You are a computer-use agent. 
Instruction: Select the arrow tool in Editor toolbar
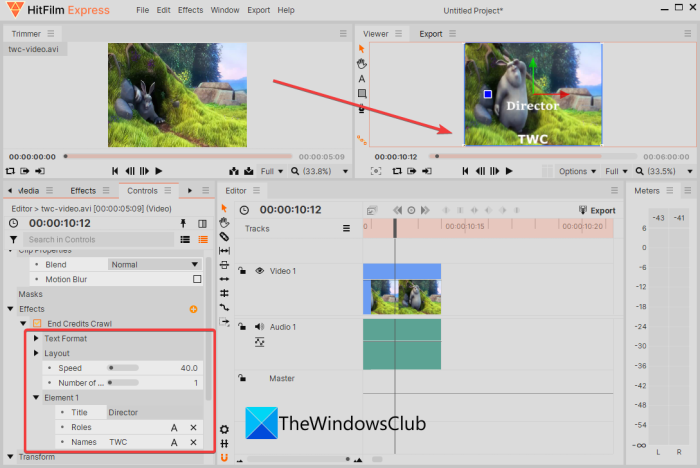224,208
